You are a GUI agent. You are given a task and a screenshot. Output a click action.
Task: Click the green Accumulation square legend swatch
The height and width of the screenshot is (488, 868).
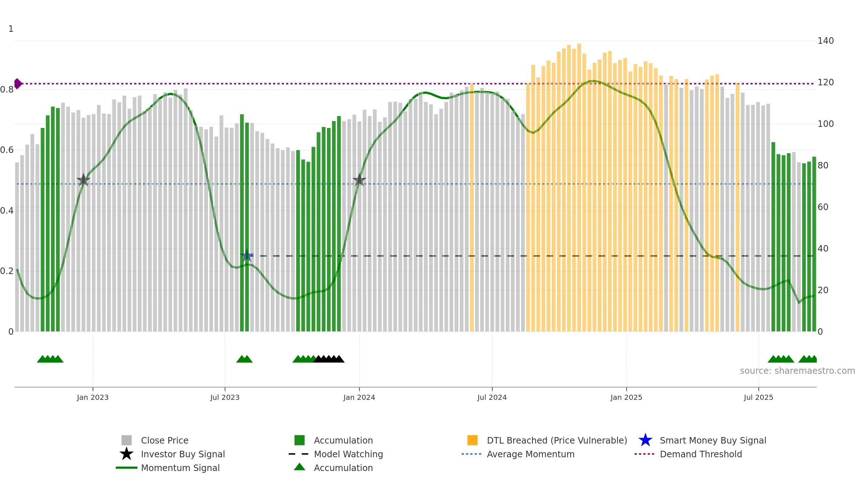[299, 440]
